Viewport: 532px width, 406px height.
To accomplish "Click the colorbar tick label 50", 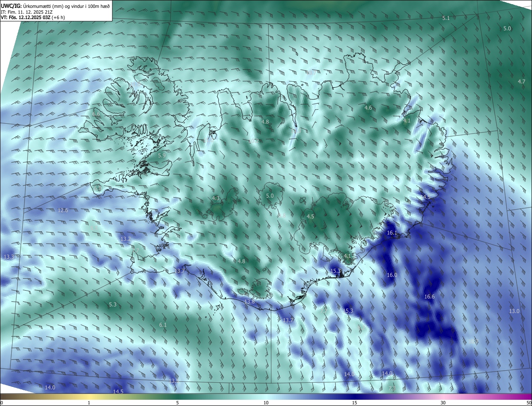I will [x=529, y=403].
